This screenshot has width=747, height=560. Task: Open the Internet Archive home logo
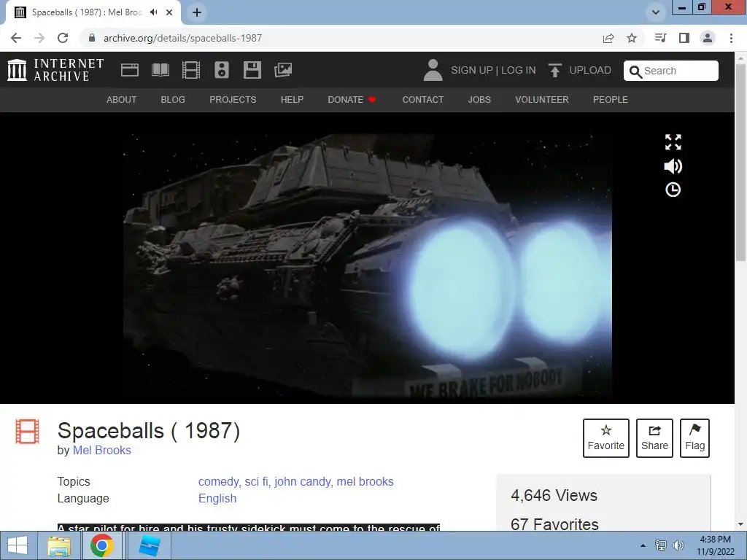55,70
